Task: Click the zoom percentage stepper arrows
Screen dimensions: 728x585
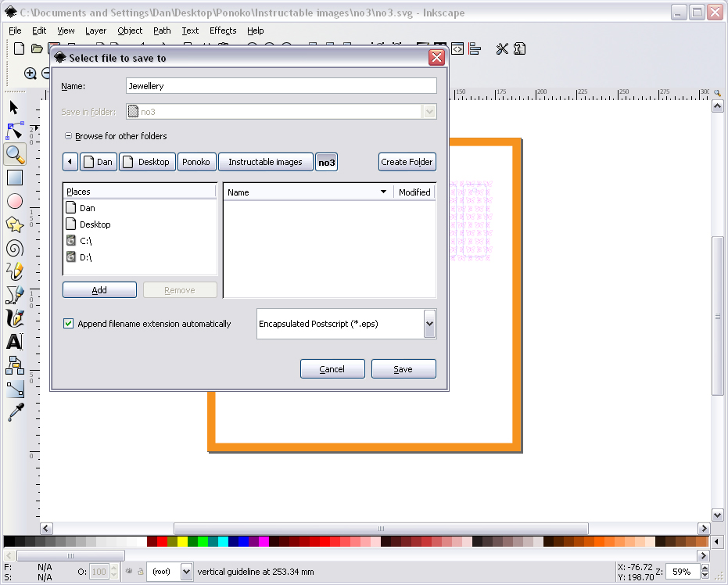Action: (x=705, y=572)
